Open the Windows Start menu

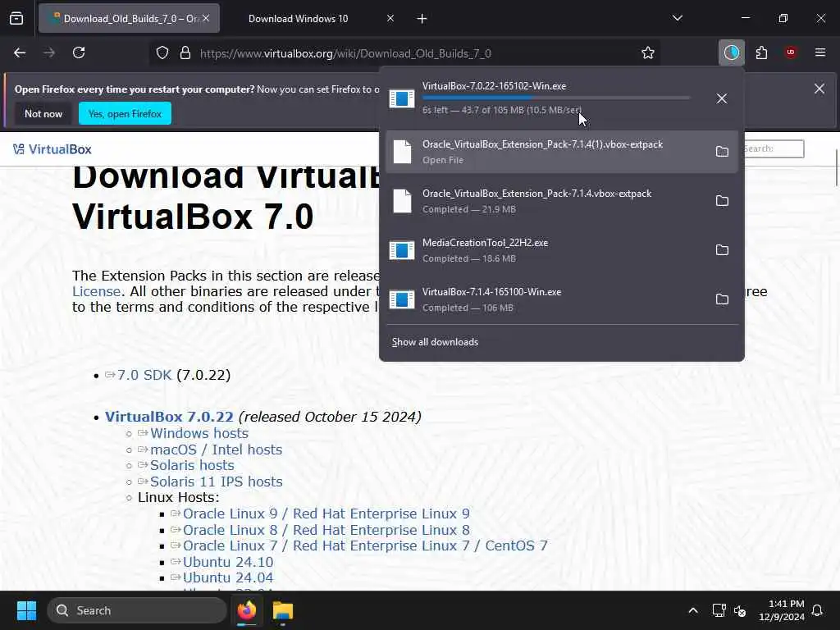[26, 610]
